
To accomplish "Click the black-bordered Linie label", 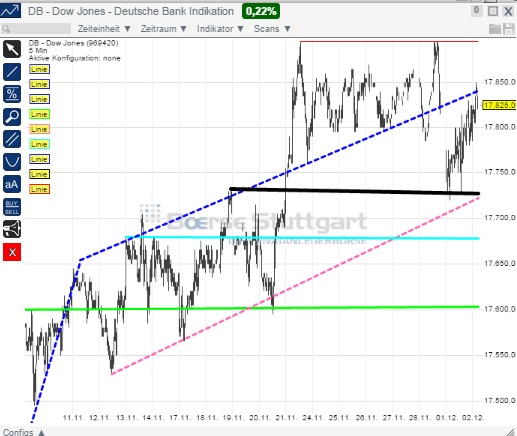I will (39, 174).
